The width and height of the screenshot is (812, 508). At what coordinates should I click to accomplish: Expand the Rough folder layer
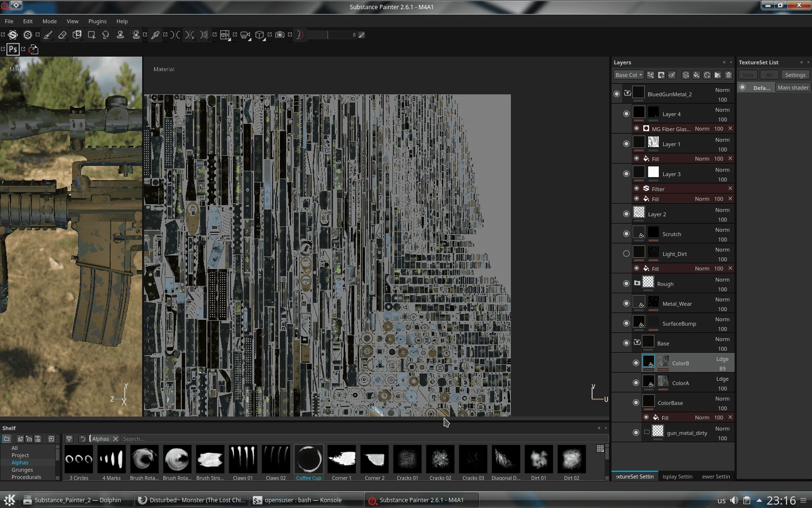637,283
